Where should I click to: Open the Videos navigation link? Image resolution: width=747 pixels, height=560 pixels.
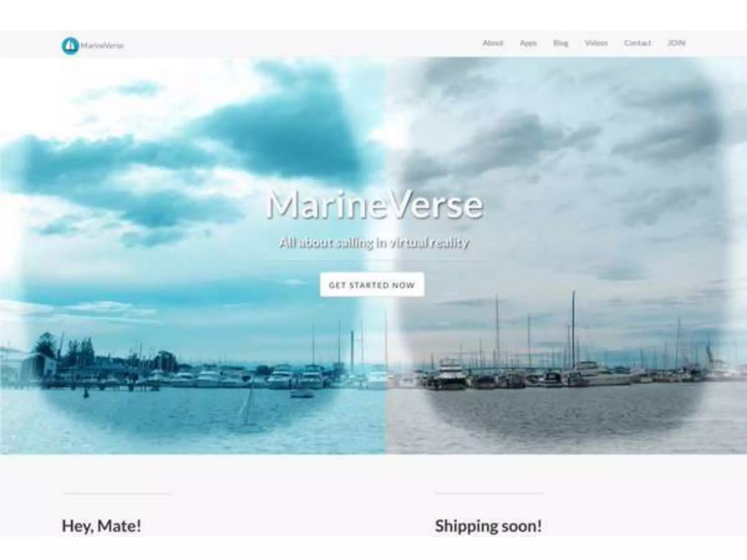coord(596,43)
